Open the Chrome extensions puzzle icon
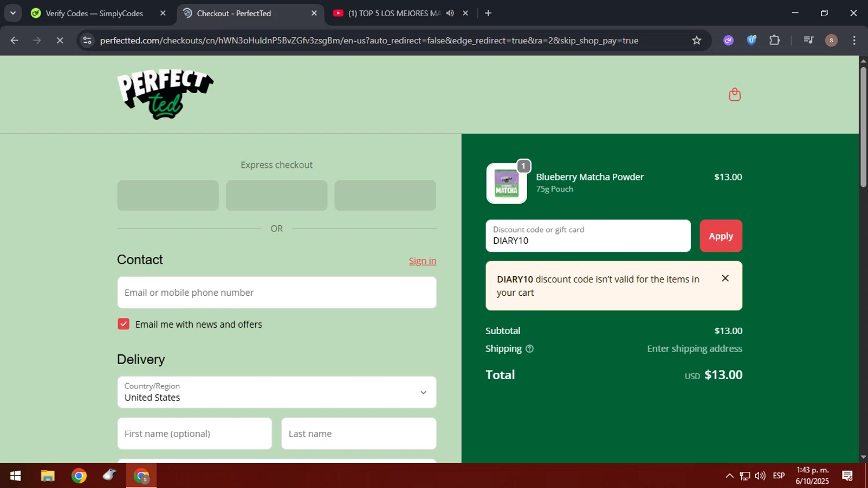The width and height of the screenshot is (868, 488). (774, 41)
